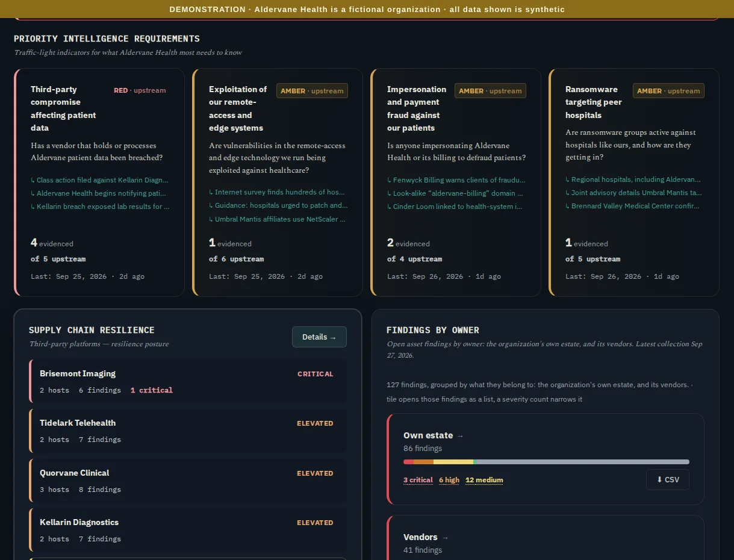Click the ELEVATED status on Tidelark Telehealth
Viewport: 734px width, 560px height.
[315, 423]
